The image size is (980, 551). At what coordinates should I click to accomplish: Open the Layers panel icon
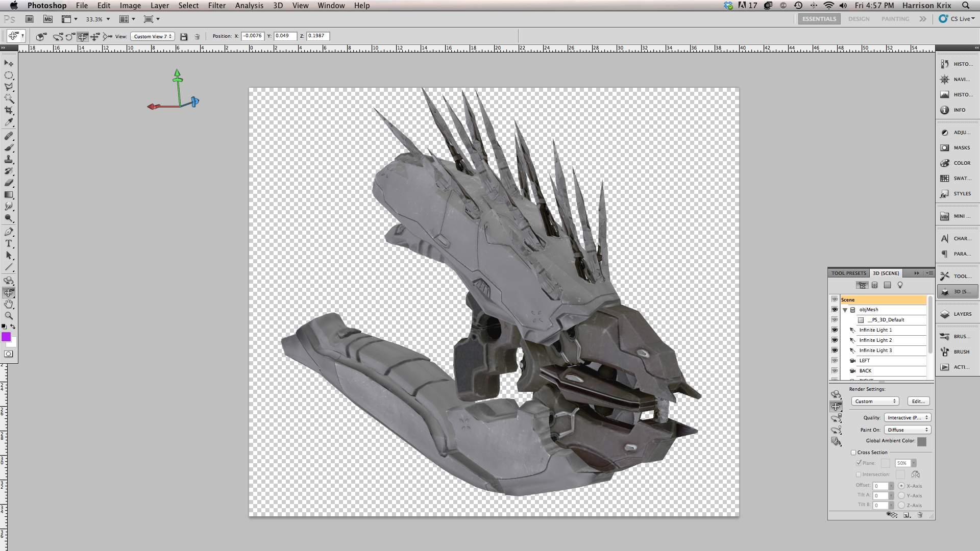coord(958,314)
